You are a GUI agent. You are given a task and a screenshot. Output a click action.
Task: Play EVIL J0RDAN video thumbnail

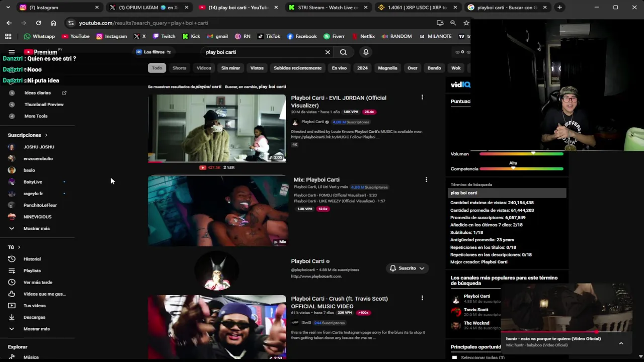pyautogui.click(x=217, y=128)
